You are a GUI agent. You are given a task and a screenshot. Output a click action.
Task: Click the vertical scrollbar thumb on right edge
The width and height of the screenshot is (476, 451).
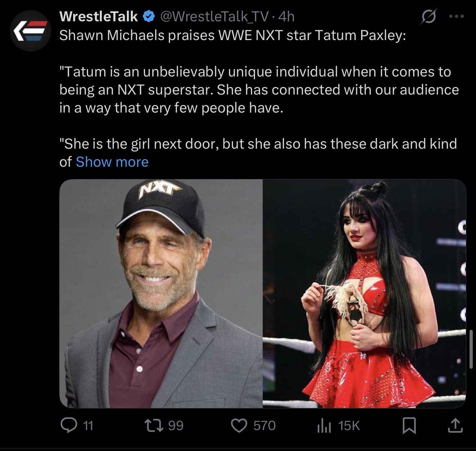[x=471, y=349]
